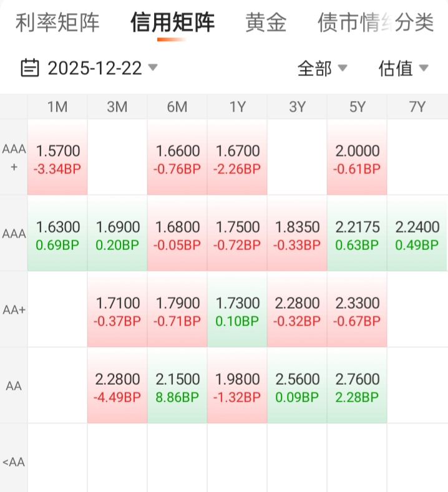Expand the 全部 filter dropdown

tap(322, 68)
